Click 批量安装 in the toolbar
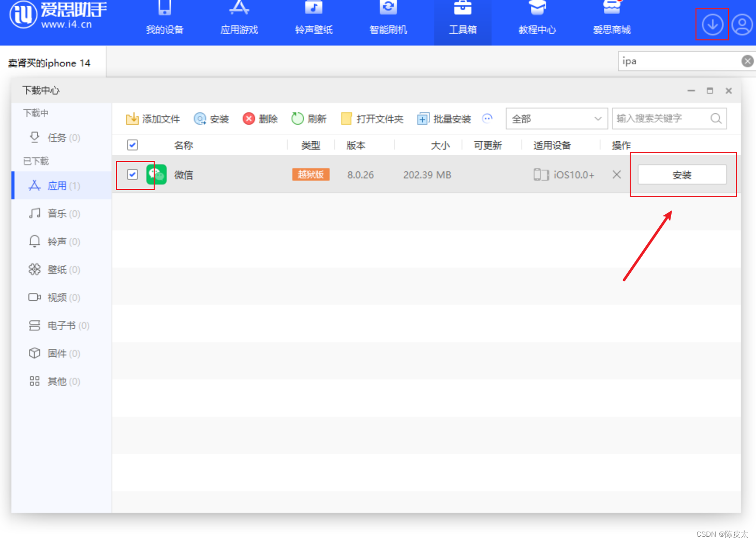The height and width of the screenshot is (543, 756). pyautogui.click(x=444, y=119)
